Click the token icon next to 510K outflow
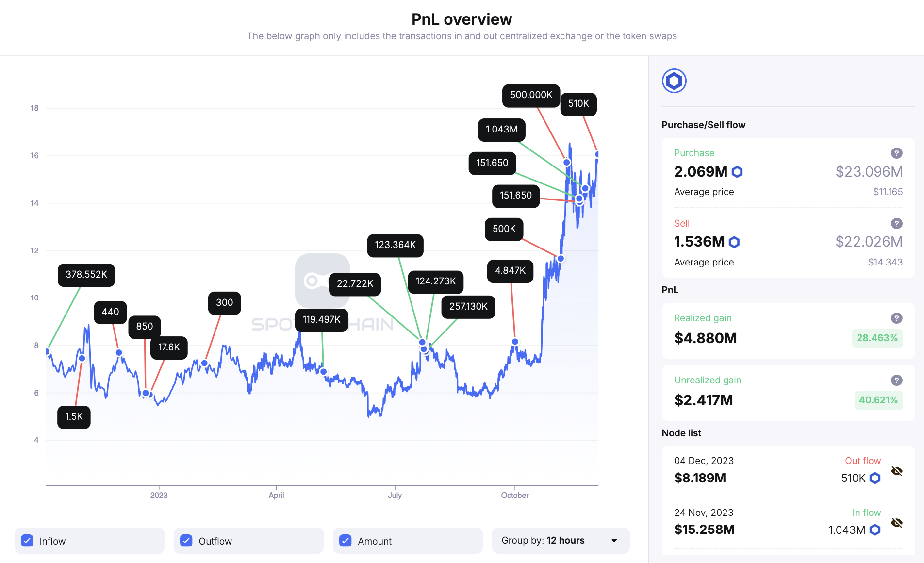 [x=874, y=479]
